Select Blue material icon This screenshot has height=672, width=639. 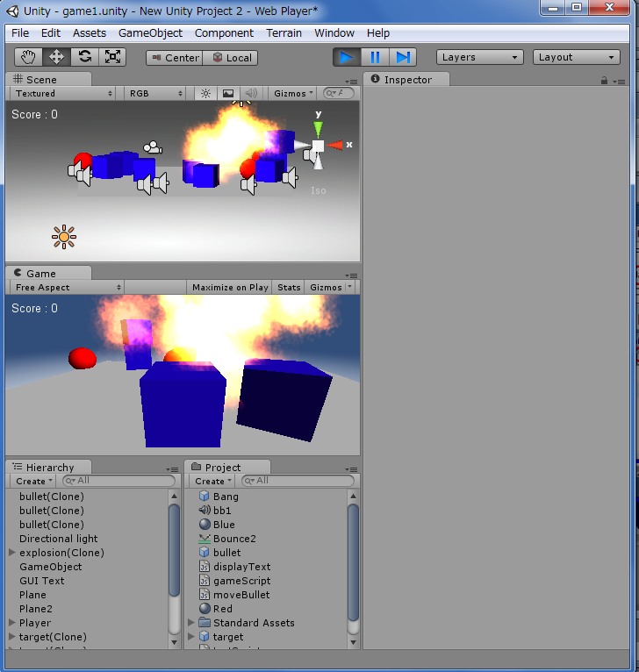205,525
